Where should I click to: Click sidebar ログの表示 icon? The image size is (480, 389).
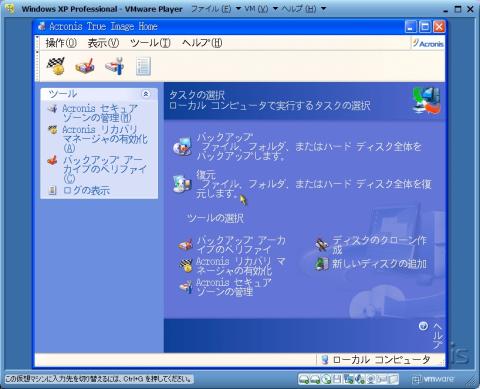pos(52,190)
